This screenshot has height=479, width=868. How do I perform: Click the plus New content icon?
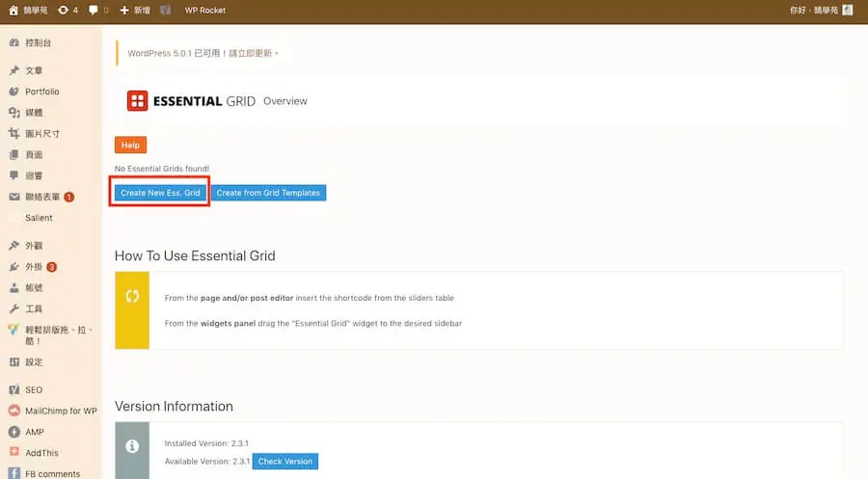(x=124, y=10)
